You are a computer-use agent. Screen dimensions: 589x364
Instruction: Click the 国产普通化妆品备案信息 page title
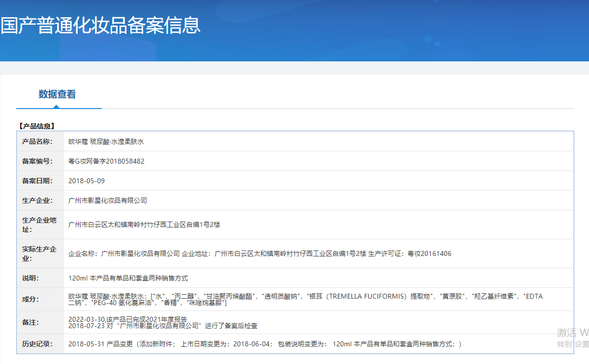101,26
